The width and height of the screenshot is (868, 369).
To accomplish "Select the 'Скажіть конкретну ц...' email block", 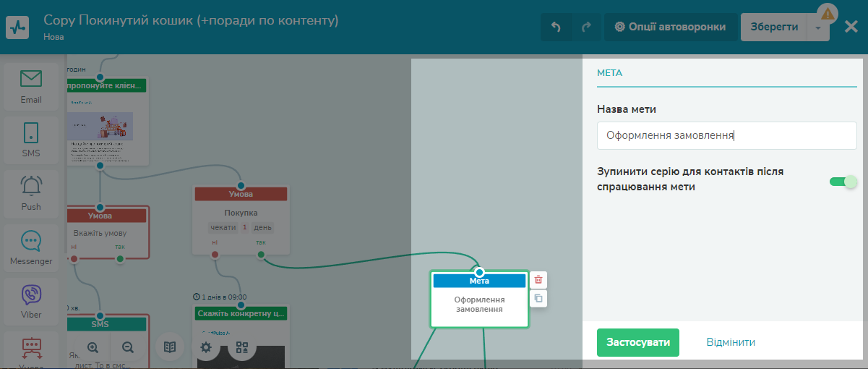I will pyautogui.click(x=241, y=337).
